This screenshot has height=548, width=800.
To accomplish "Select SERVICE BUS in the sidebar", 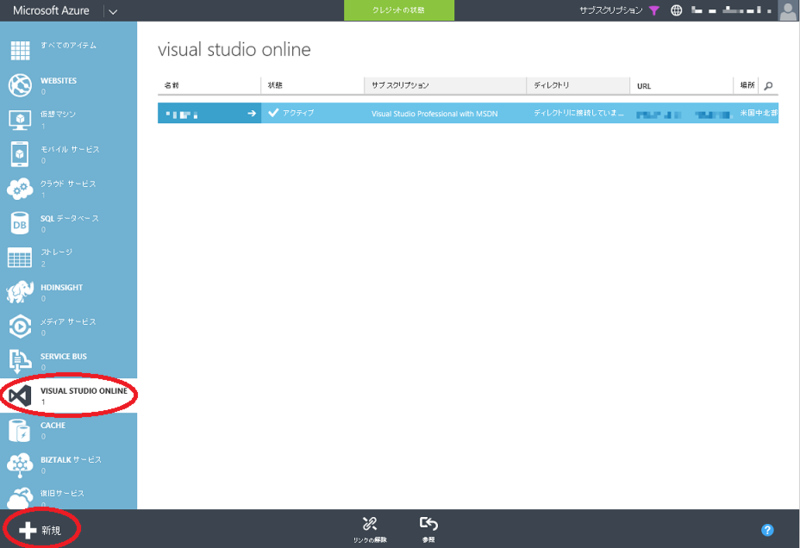I will (x=64, y=356).
